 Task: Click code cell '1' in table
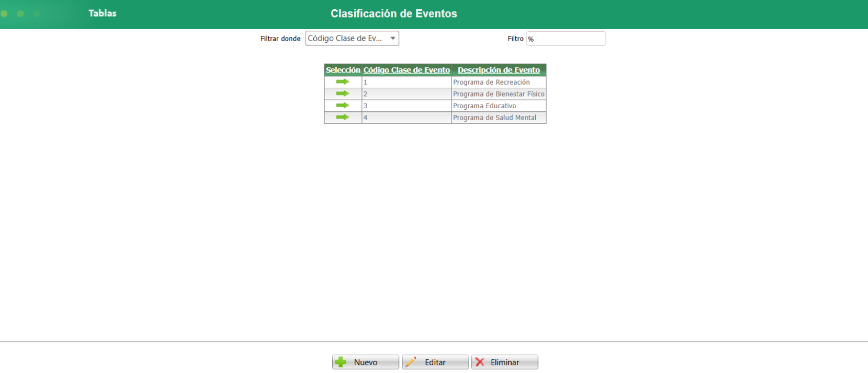point(407,82)
